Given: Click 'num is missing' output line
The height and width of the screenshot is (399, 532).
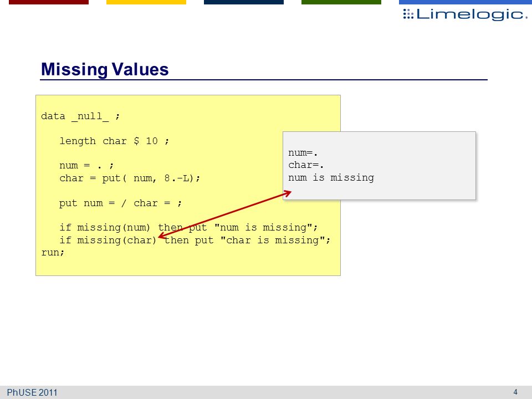Looking at the screenshot, I should click(x=331, y=178).
